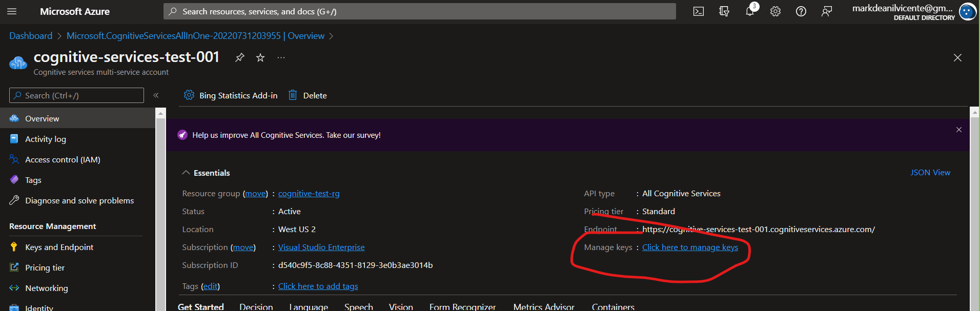Open the account avatar menu
980x311 pixels.
(967, 11)
